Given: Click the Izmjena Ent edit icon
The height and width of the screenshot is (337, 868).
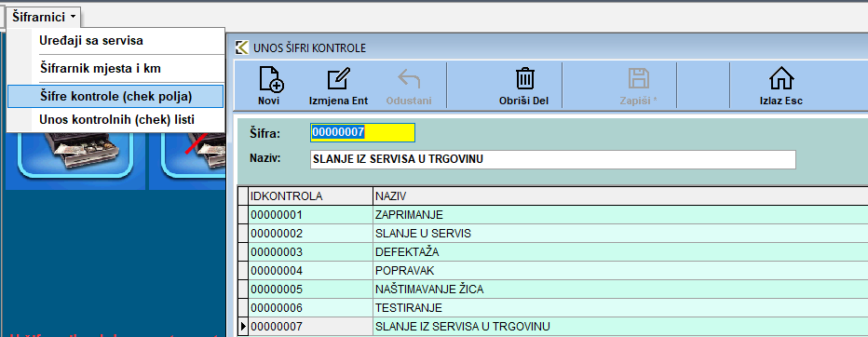Looking at the screenshot, I should [339, 79].
